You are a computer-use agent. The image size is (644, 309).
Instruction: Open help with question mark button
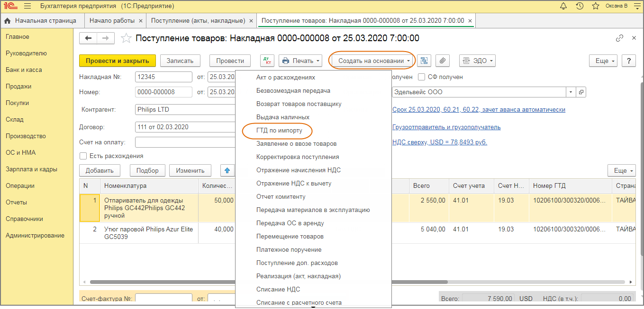[x=629, y=61]
